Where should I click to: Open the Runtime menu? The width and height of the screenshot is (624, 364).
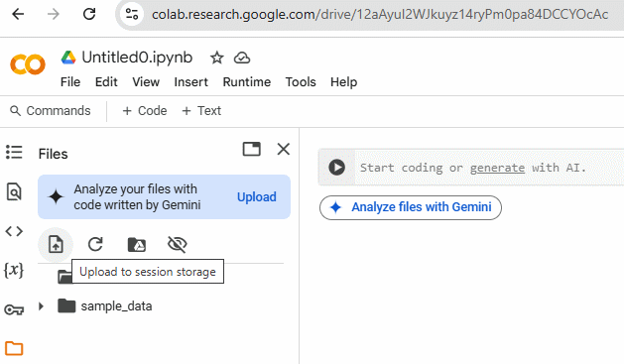247,82
